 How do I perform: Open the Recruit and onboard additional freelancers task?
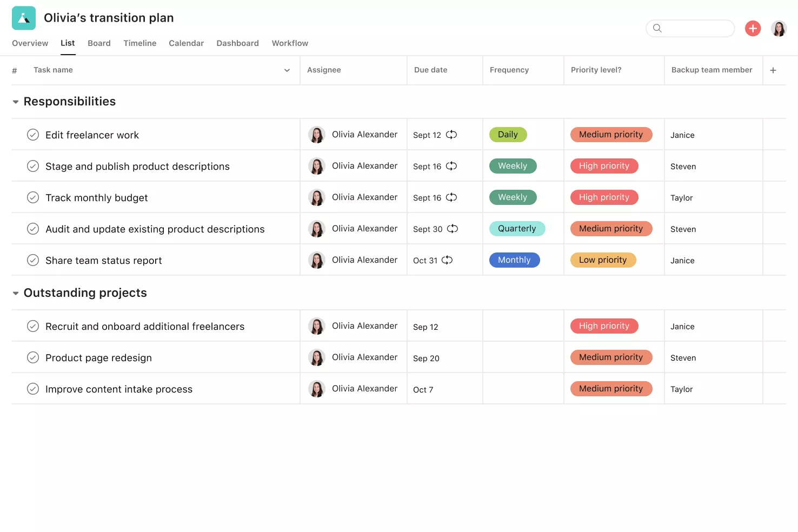pyautogui.click(x=145, y=327)
